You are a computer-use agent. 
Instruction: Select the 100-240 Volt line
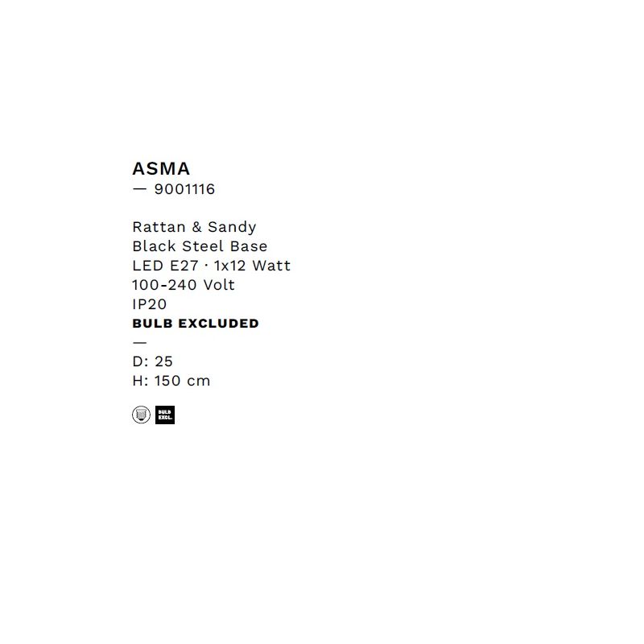tap(184, 285)
